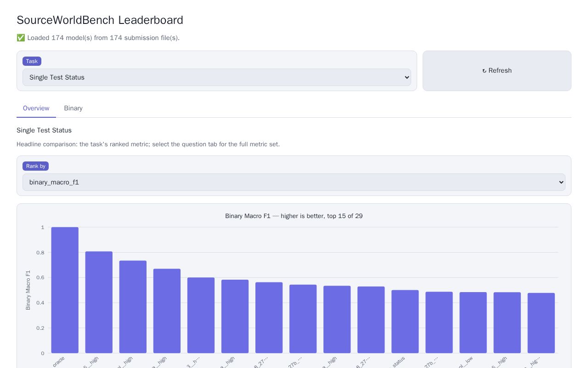This screenshot has height=368, width=588.
Task: Click the Refresh button
Action: pyautogui.click(x=497, y=71)
